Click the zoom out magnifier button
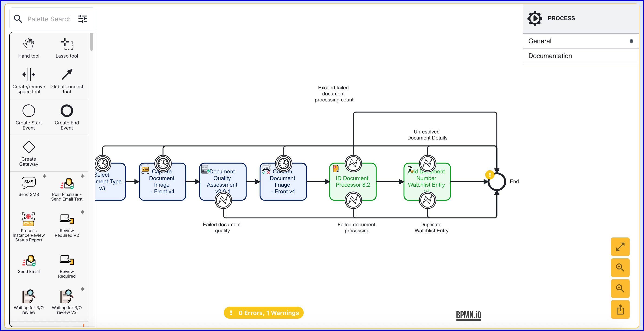 [x=620, y=288]
